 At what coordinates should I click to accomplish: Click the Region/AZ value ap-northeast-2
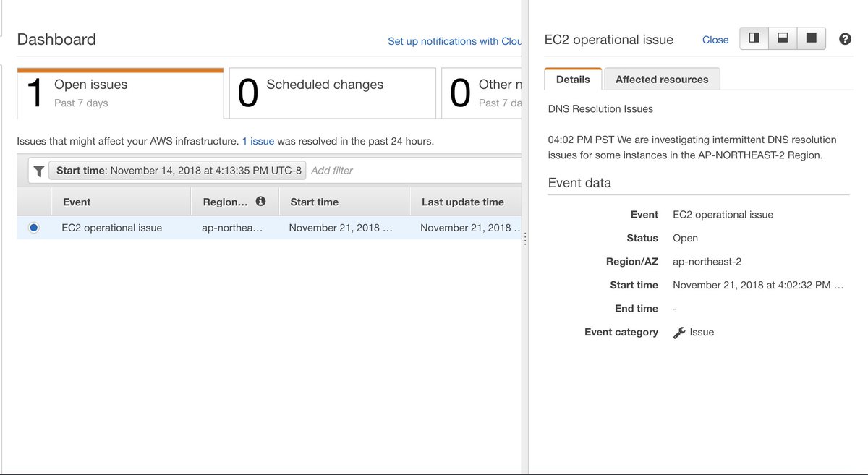[x=707, y=262]
